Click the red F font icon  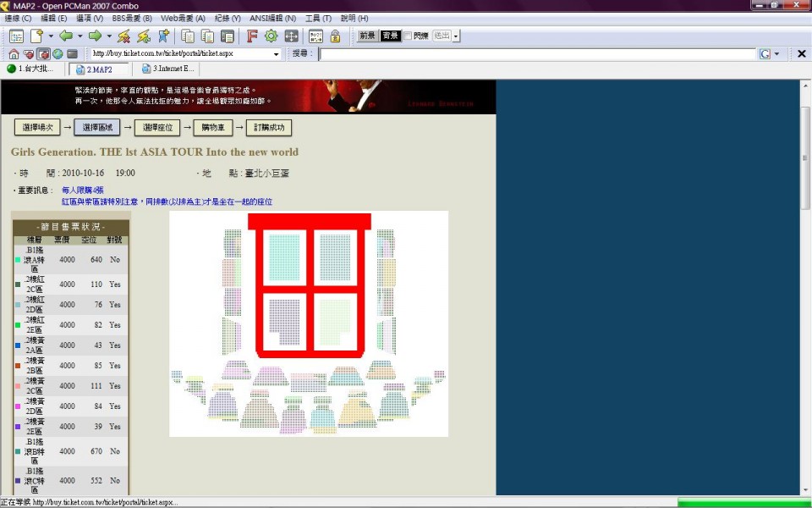point(252,36)
